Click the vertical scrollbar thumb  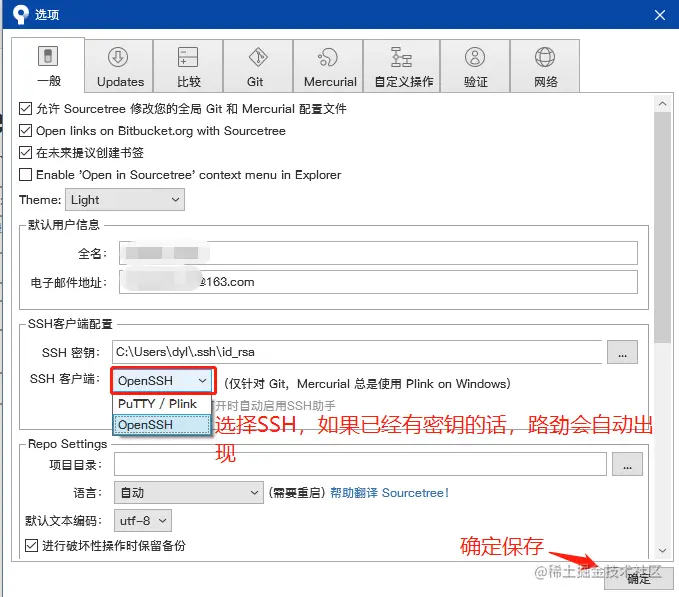tap(662, 227)
